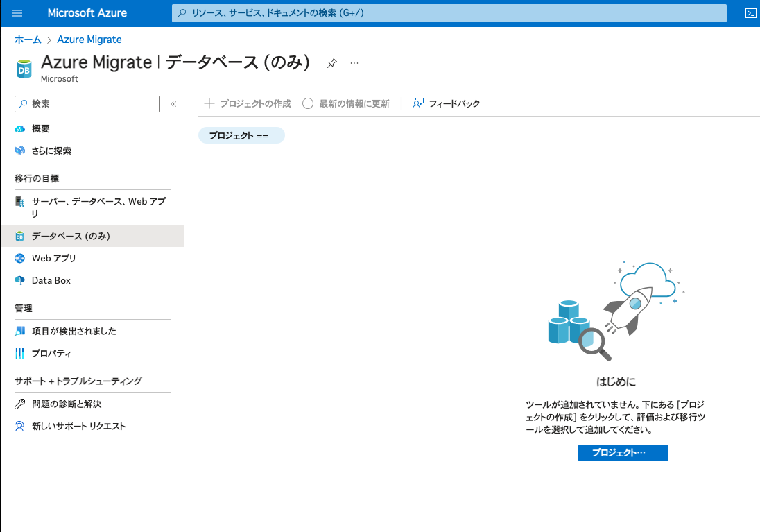Screen dimensions: 760x532
Task: Open the プロジェクト == filter
Action: tap(241, 135)
